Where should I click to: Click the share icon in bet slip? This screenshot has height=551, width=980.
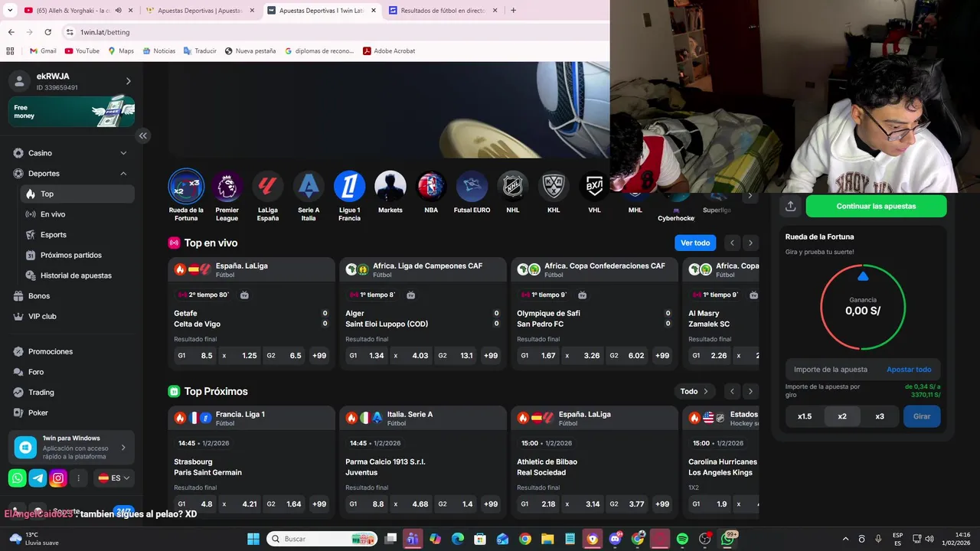[790, 206]
